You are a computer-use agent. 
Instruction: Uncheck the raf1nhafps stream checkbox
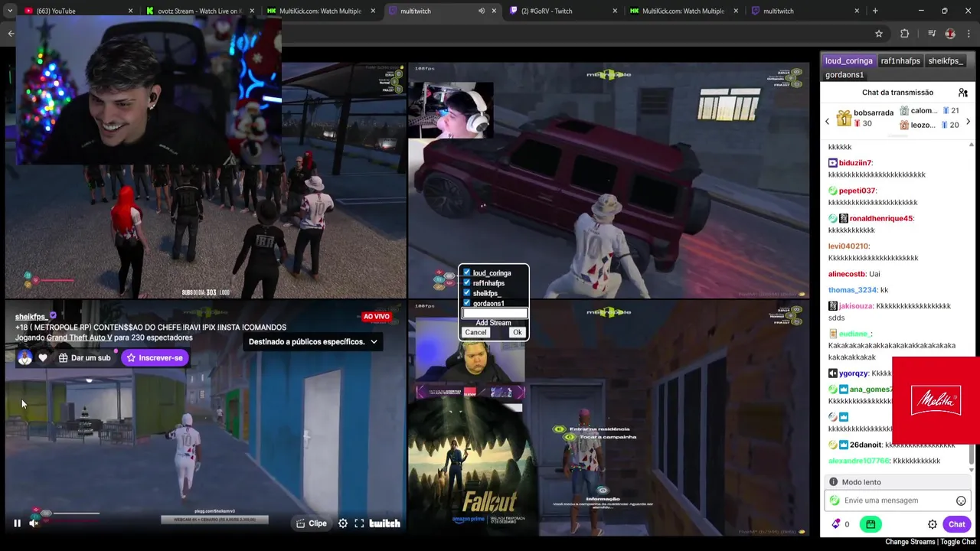tap(466, 282)
